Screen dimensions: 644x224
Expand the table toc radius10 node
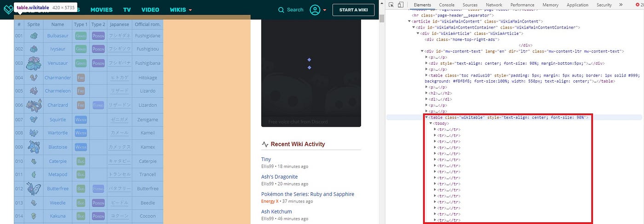pyautogui.click(x=426, y=75)
